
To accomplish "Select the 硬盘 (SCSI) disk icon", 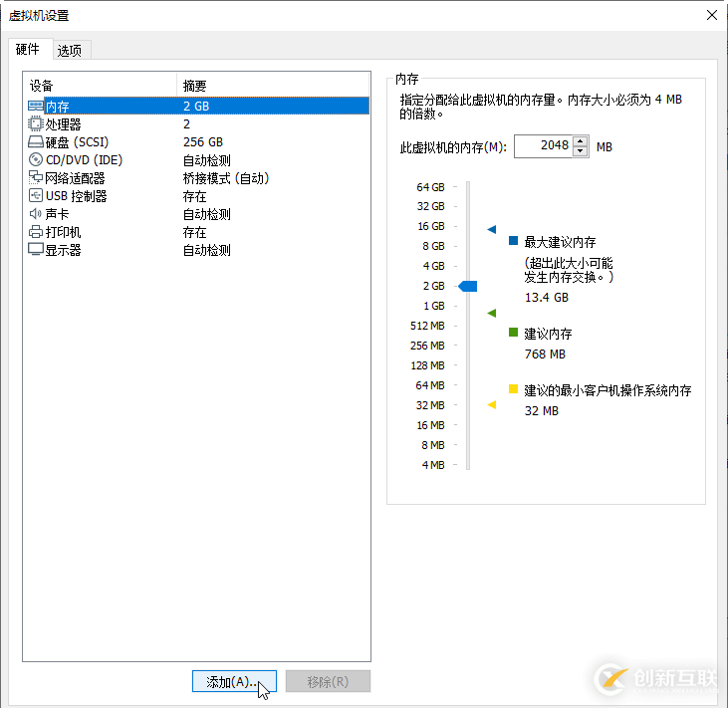I will point(36,142).
